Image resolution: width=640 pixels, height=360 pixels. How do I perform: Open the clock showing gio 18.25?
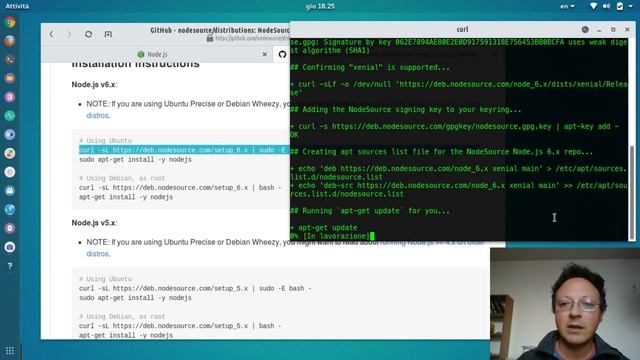[320, 6]
